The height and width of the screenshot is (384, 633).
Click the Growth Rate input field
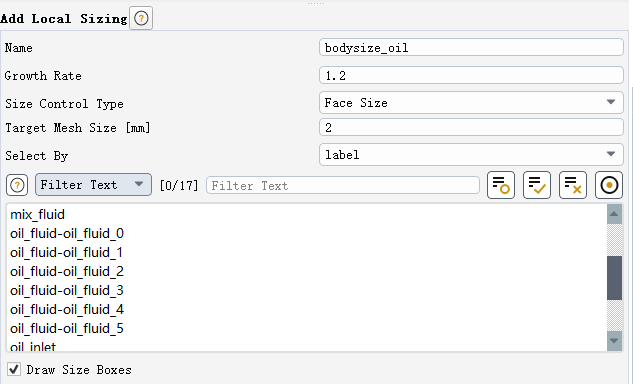click(471, 76)
